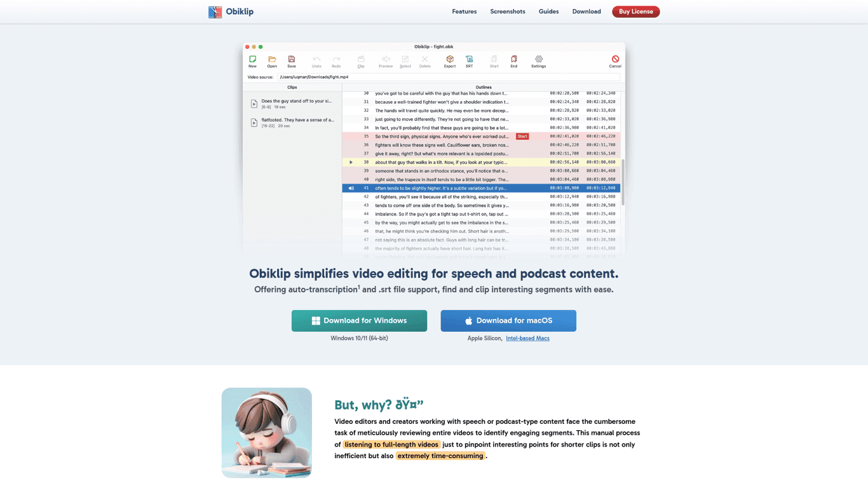Select outline row 42 'of fighters, you'll see it because'
This screenshot has height=488, width=868.
[482, 197]
